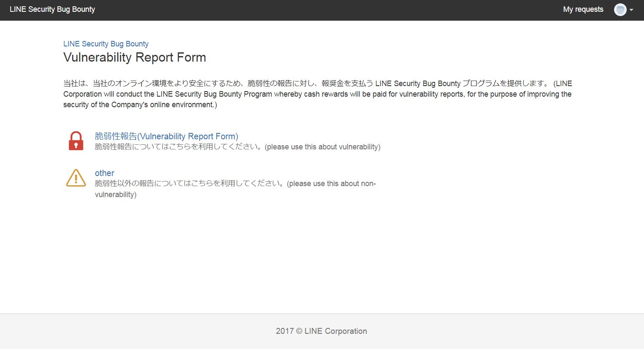Click the 'please use this about non-vulnerability' description

coord(235,189)
